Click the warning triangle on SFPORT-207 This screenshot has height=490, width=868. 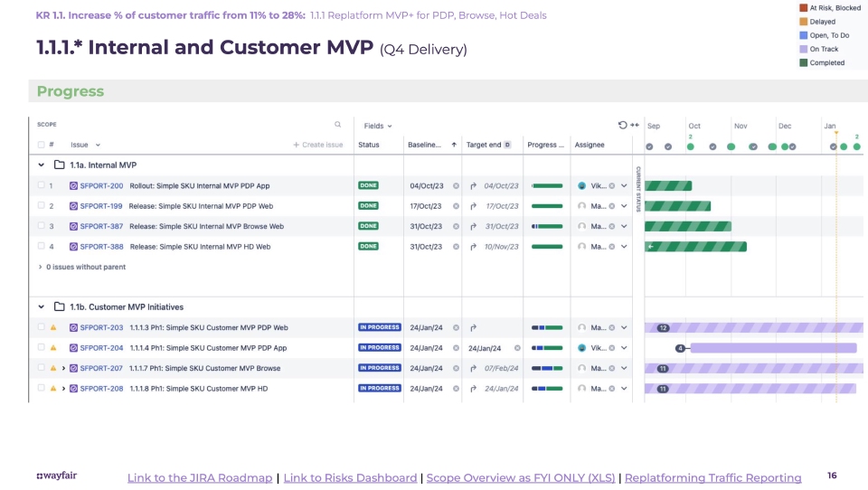point(53,368)
